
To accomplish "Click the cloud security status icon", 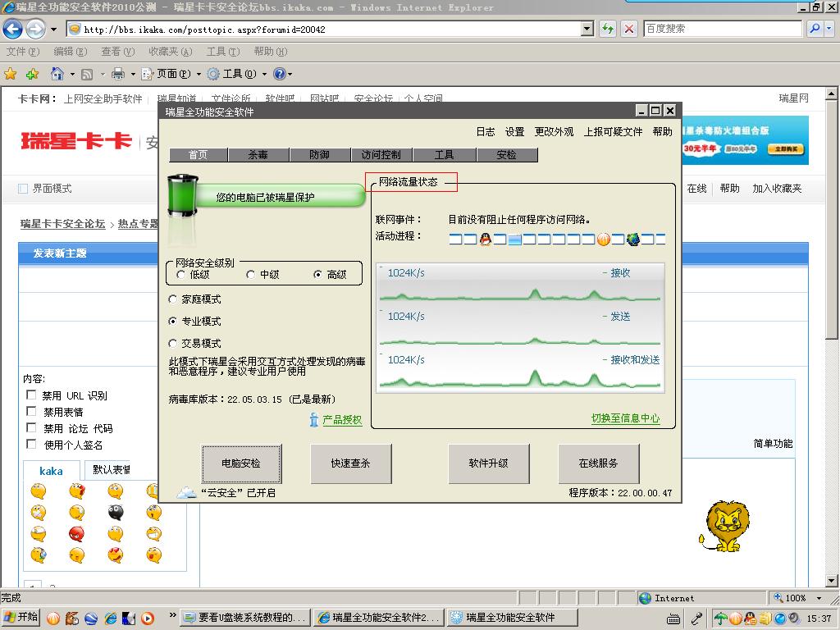I will coord(187,492).
